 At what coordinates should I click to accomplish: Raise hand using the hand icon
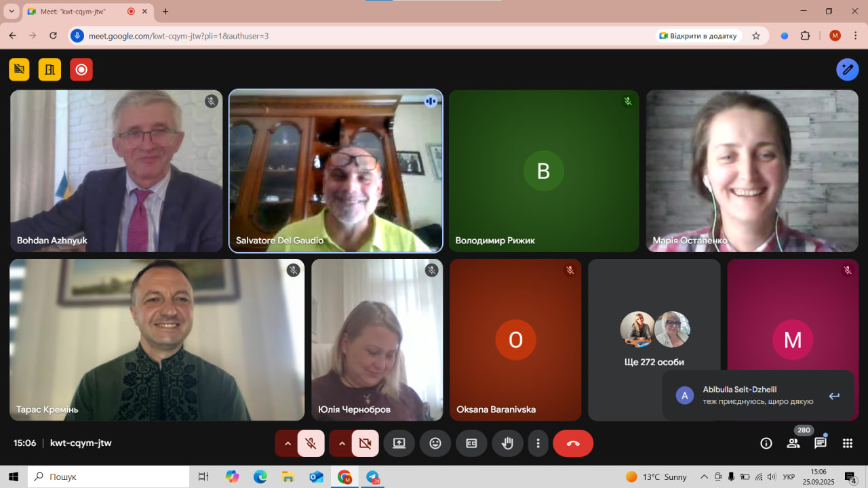507,443
